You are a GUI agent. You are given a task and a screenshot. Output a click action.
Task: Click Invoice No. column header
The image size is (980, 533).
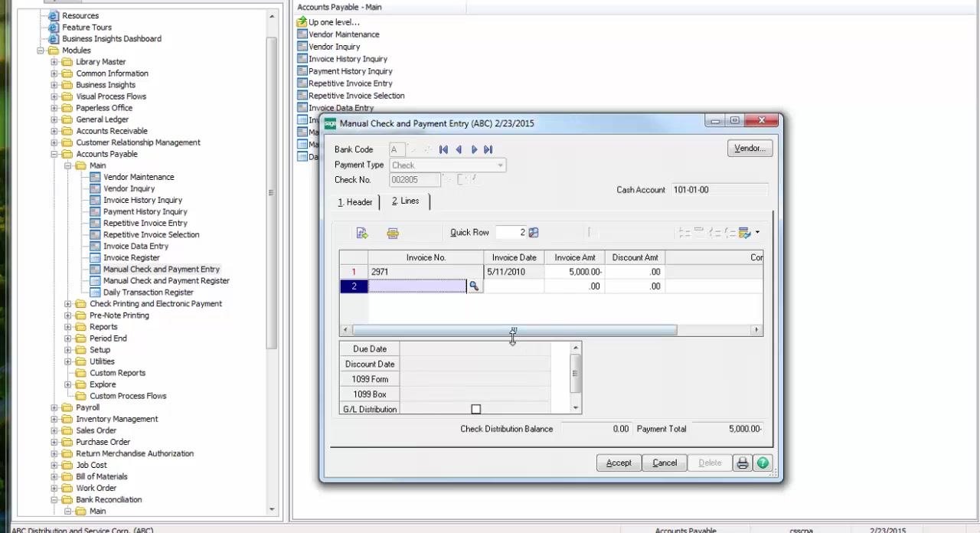click(x=426, y=257)
